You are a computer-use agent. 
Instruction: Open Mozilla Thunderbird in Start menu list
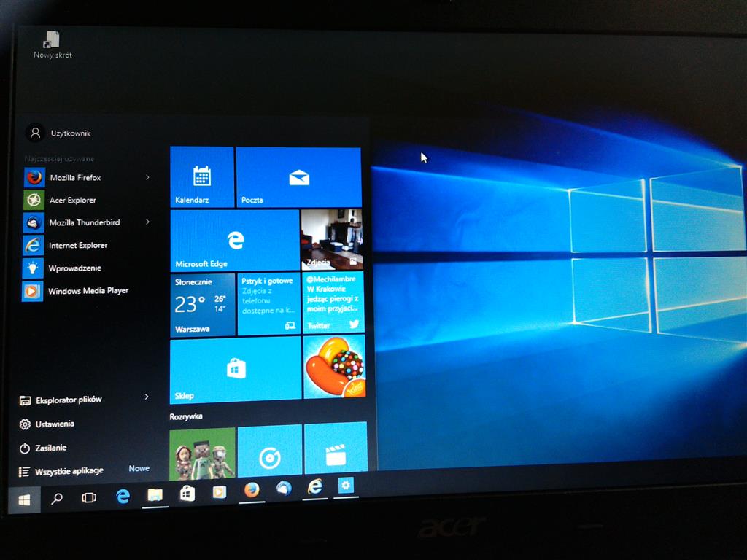(x=86, y=222)
